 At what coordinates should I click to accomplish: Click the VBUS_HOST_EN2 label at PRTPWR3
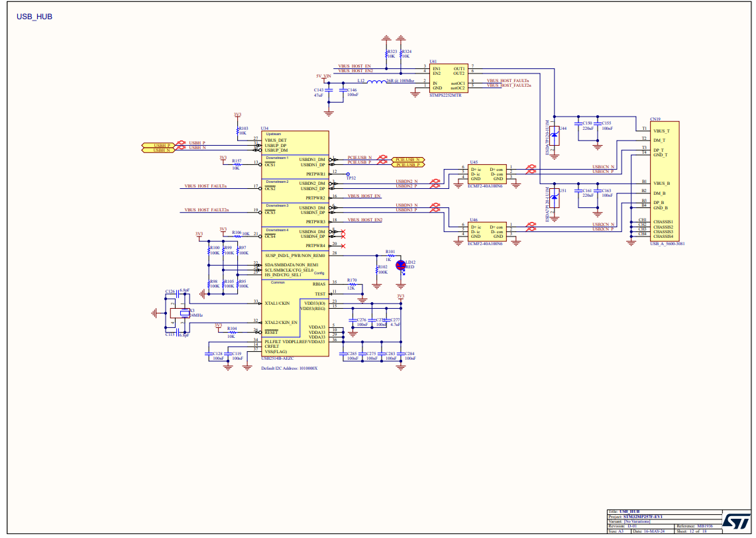[x=365, y=220]
